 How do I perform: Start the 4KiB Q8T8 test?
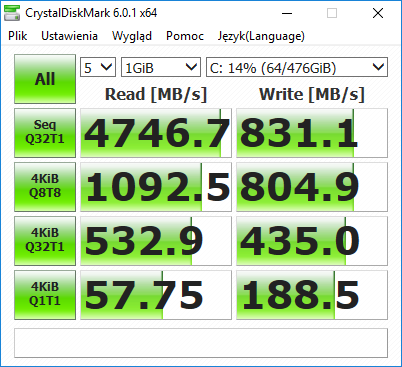click(x=45, y=187)
